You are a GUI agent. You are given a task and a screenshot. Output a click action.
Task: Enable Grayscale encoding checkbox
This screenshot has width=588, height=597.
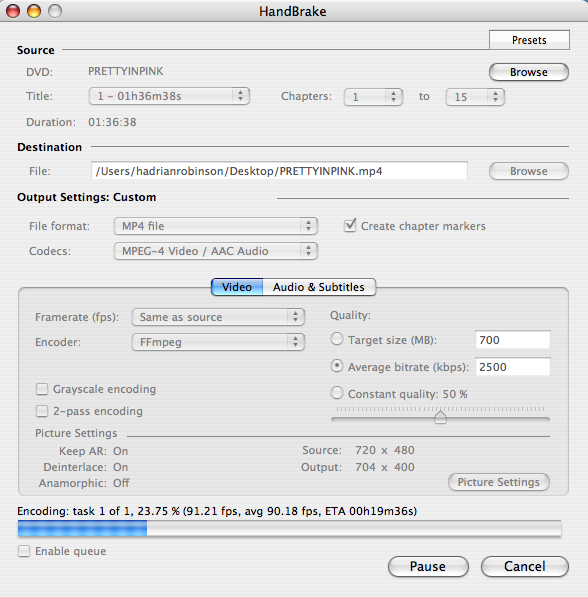pyautogui.click(x=42, y=389)
